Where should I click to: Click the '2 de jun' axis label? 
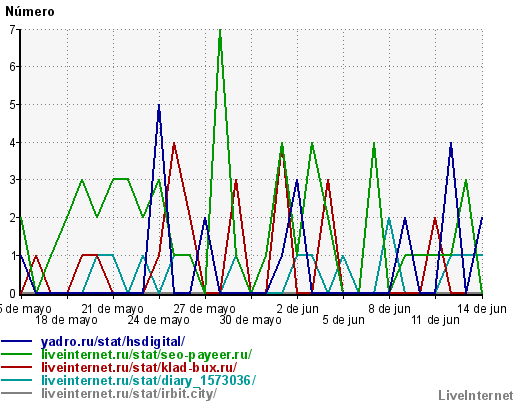point(297,309)
